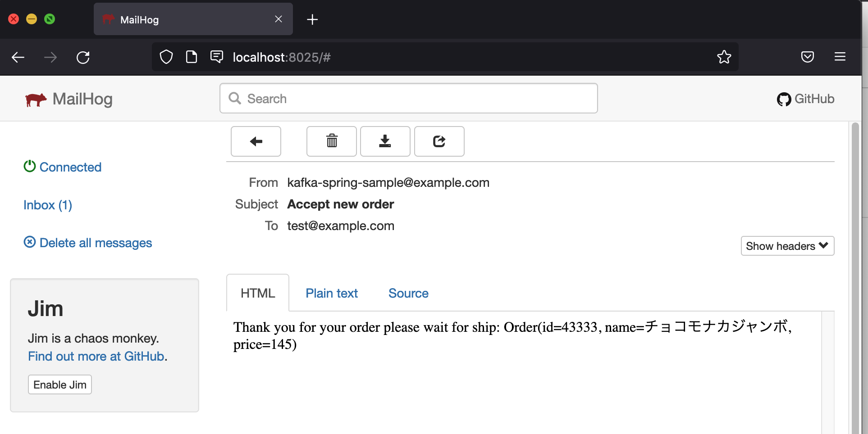Download this email via the download icon
Viewport: 868px width, 434px height.
pyautogui.click(x=385, y=141)
